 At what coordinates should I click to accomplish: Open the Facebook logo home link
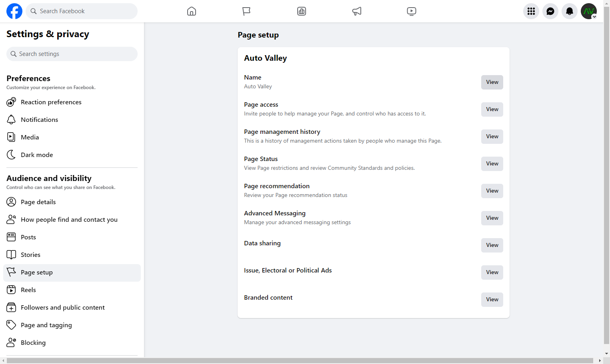point(14,11)
